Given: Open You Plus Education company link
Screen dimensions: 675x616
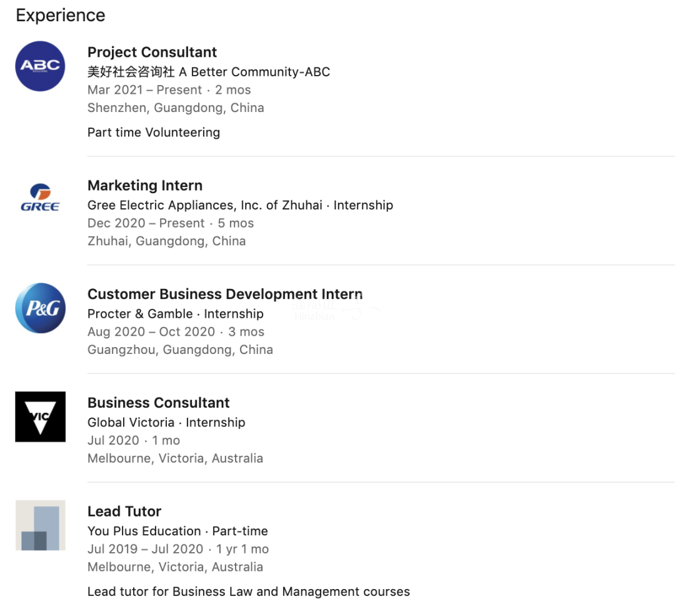Looking at the screenshot, I should click(144, 531).
